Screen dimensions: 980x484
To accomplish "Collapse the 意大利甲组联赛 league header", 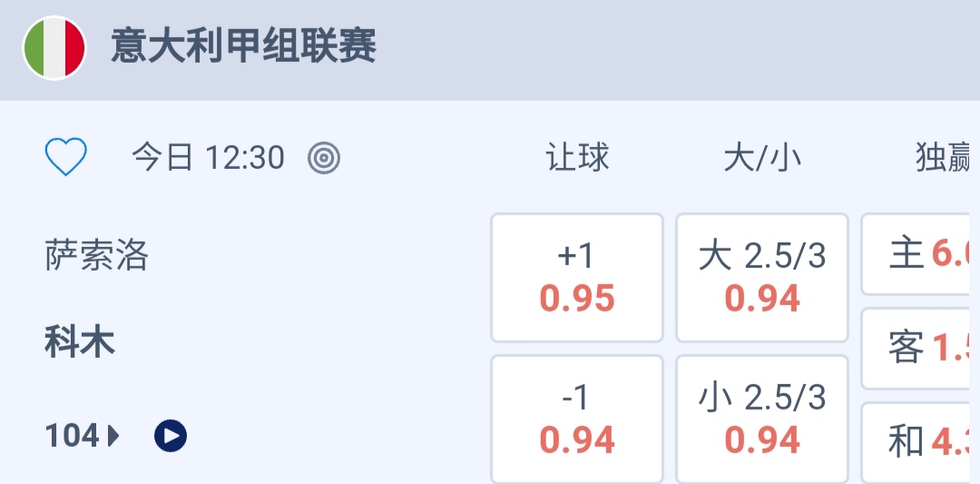I will [243, 46].
